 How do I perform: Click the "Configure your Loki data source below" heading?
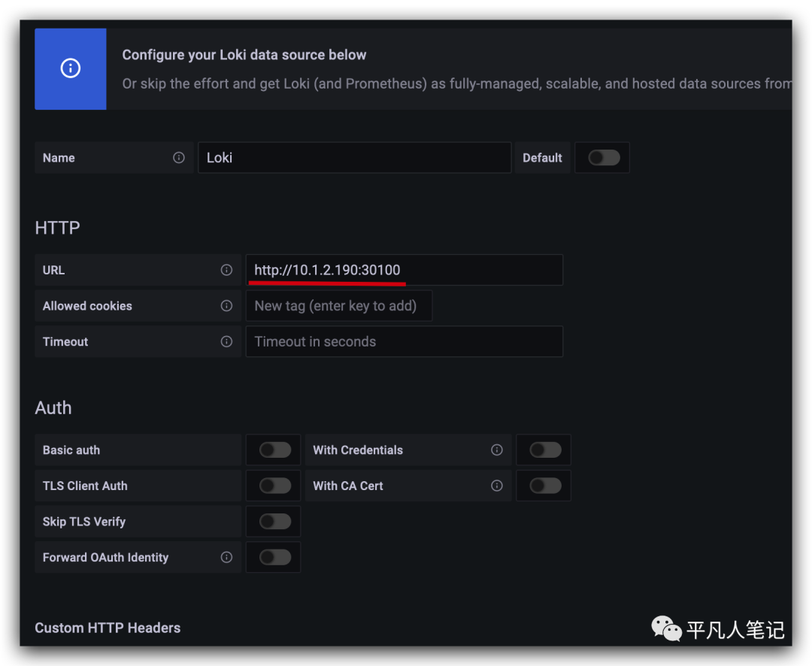coord(244,55)
